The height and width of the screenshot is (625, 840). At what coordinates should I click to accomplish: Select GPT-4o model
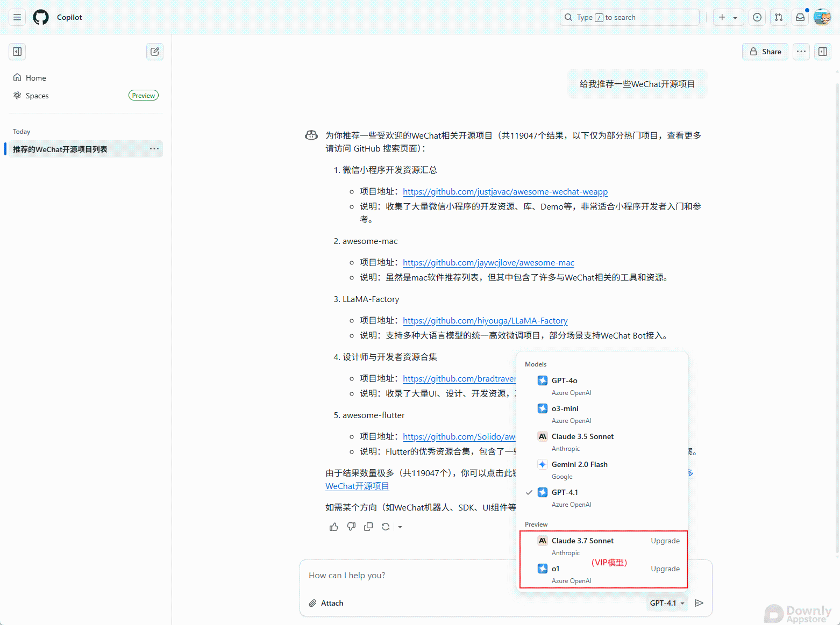602,386
